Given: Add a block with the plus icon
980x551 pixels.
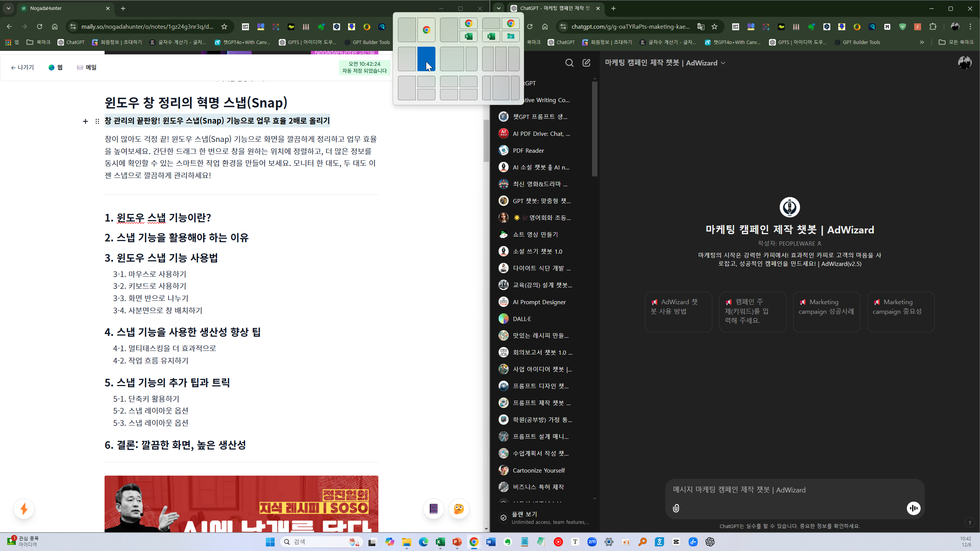Looking at the screenshot, I should tap(85, 121).
